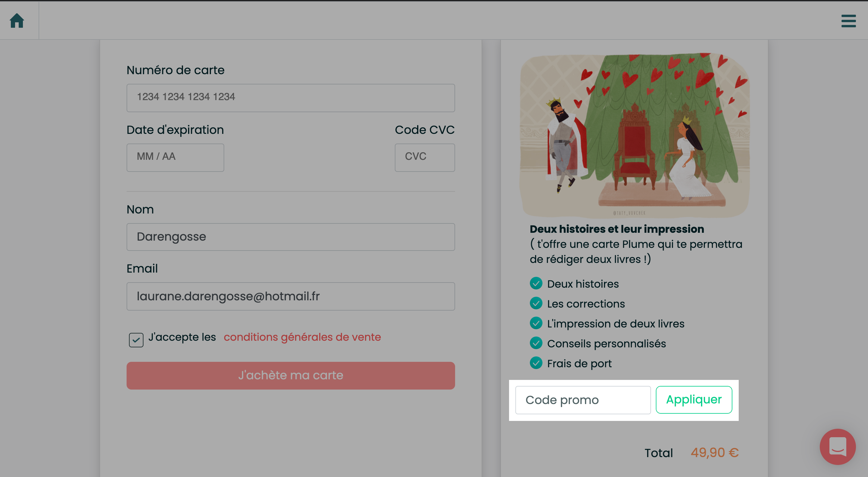The width and height of the screenshot is (868, 477).
Task: Click the Email address field
Action: click(x=291, y=296)
